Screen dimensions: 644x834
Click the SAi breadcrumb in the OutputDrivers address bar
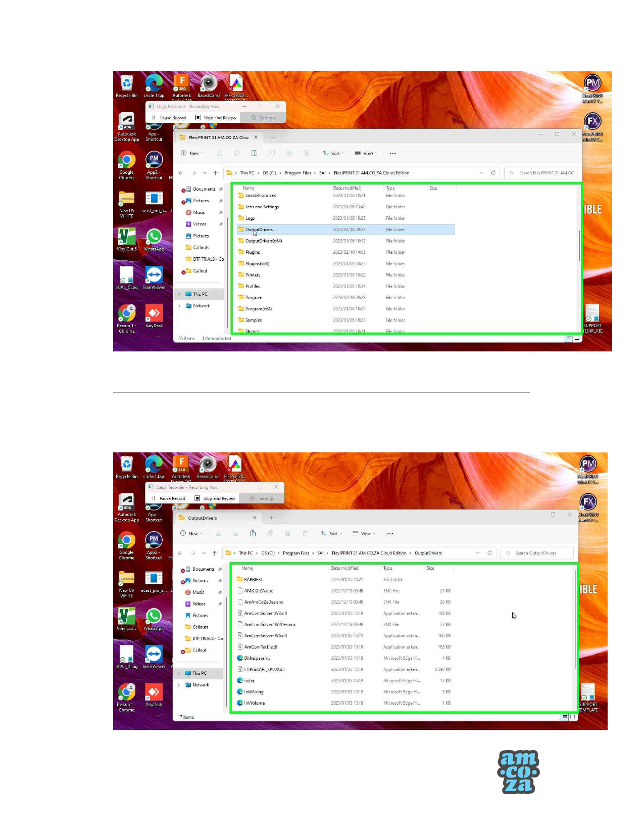pyautogui.click(x=320, y=553)
